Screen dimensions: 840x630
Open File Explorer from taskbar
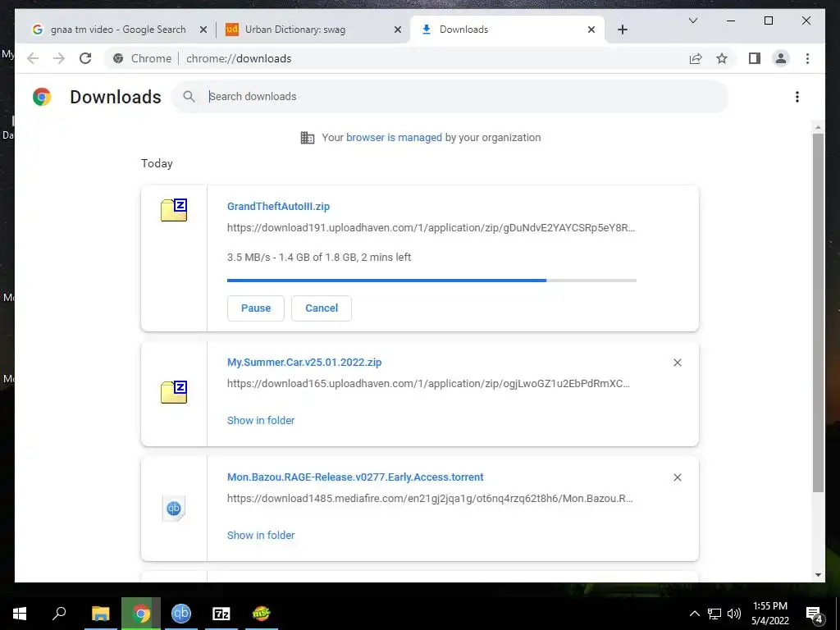[x=100, y=614]
